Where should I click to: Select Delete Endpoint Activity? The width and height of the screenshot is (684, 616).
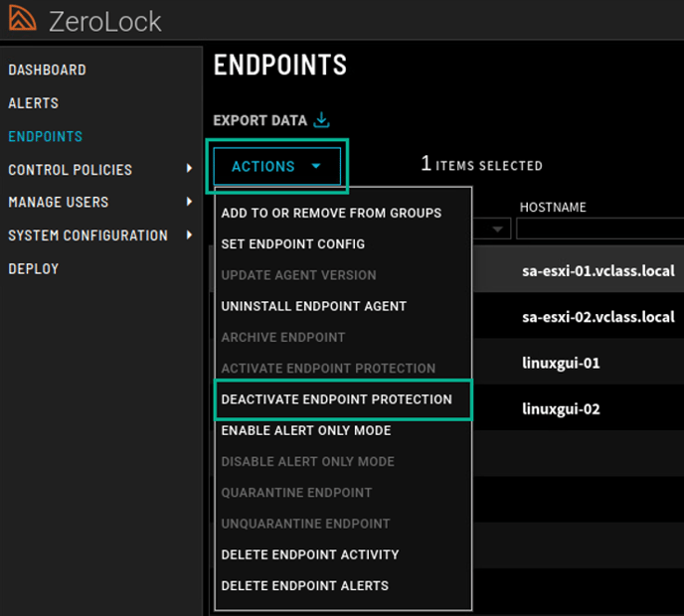point(310,554)
